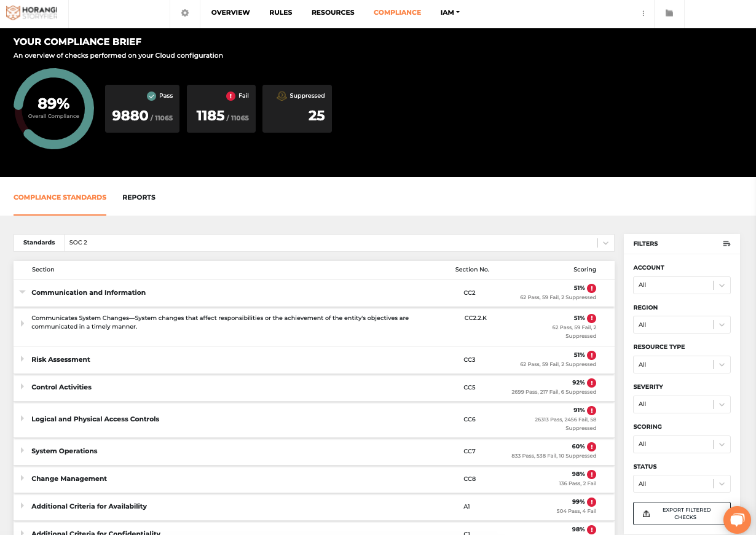
Task: Switch to the Reports tab
Action: pyautogui.click(x=139, y=198)
